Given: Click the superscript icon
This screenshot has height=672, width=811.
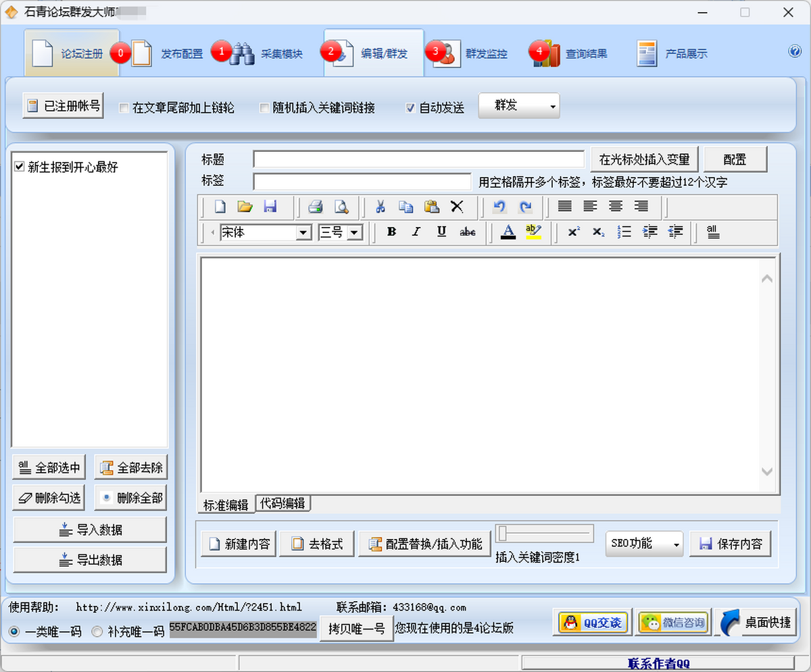Looking at the screenshot, I should click(574, 232).
